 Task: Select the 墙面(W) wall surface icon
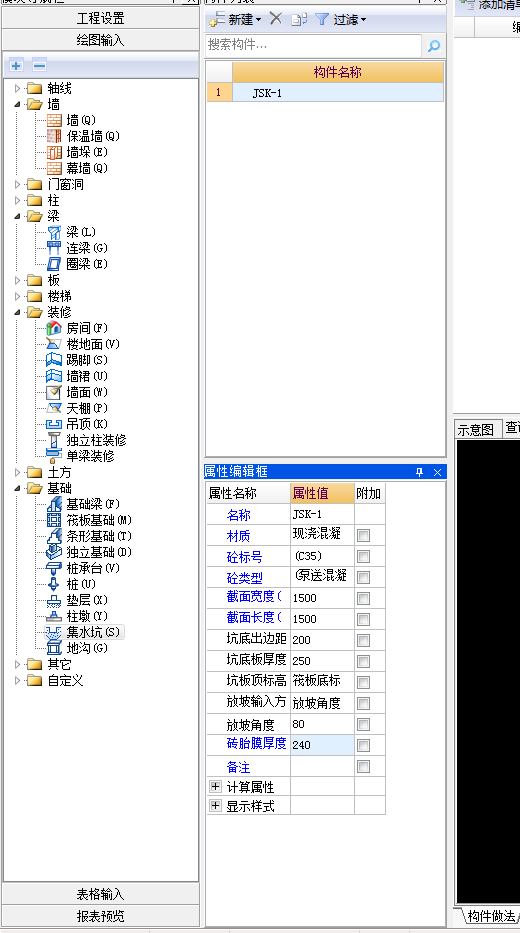tap(54, 392)
